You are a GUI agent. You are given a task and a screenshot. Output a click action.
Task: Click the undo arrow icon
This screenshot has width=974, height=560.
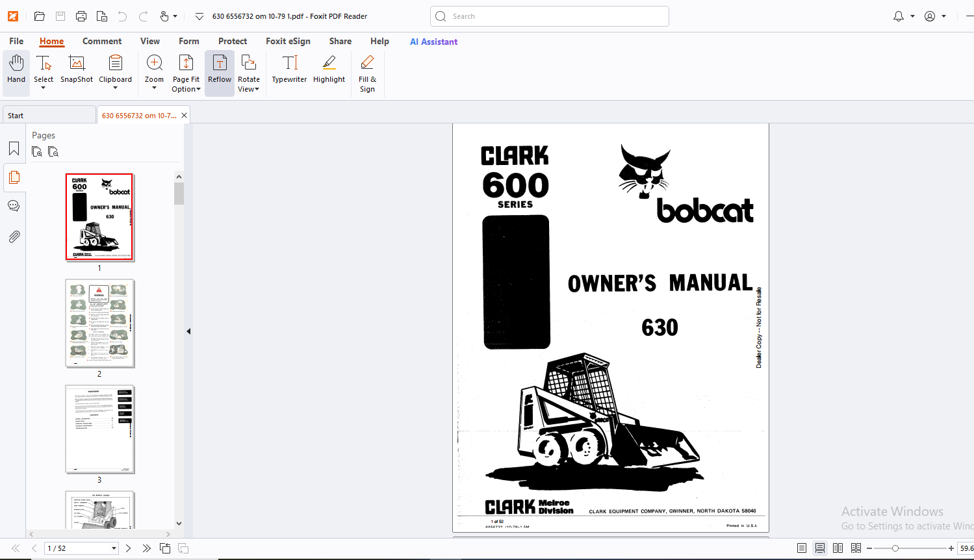pos(122,16)
